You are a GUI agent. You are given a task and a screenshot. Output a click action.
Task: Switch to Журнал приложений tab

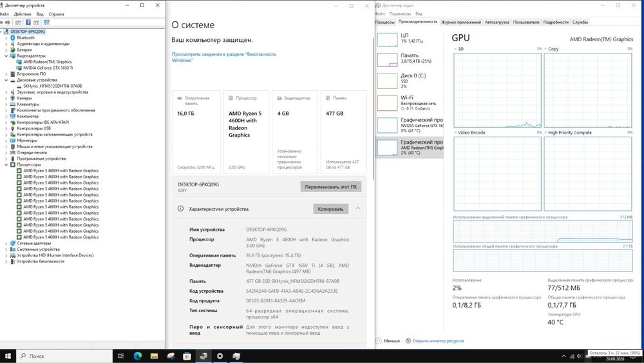click(461, 22)
